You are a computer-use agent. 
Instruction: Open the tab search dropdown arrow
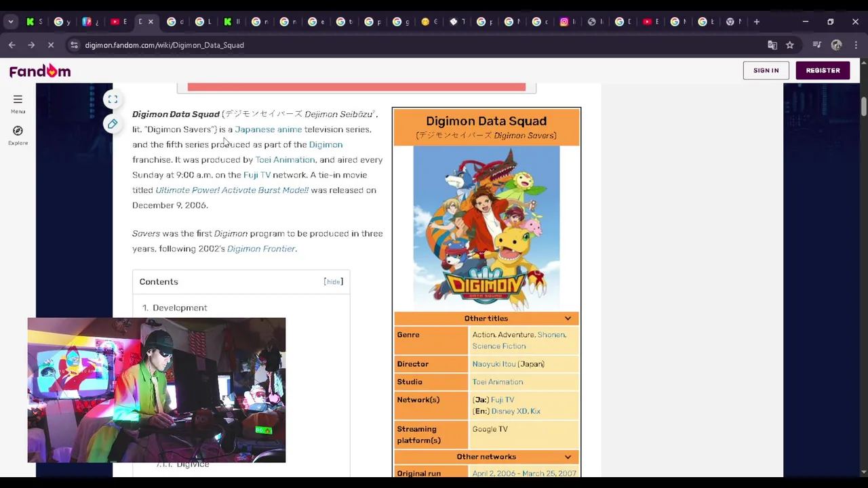[10, 22]
